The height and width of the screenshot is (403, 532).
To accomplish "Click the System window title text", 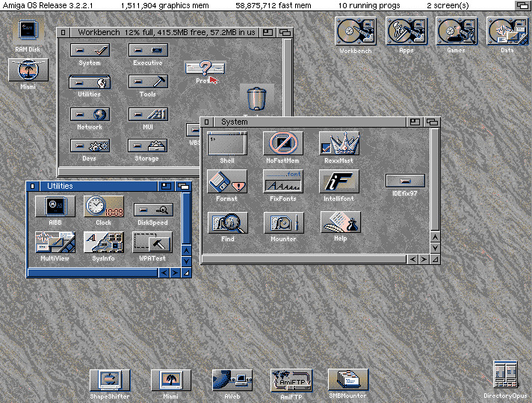I will click(x=235, y=122).
